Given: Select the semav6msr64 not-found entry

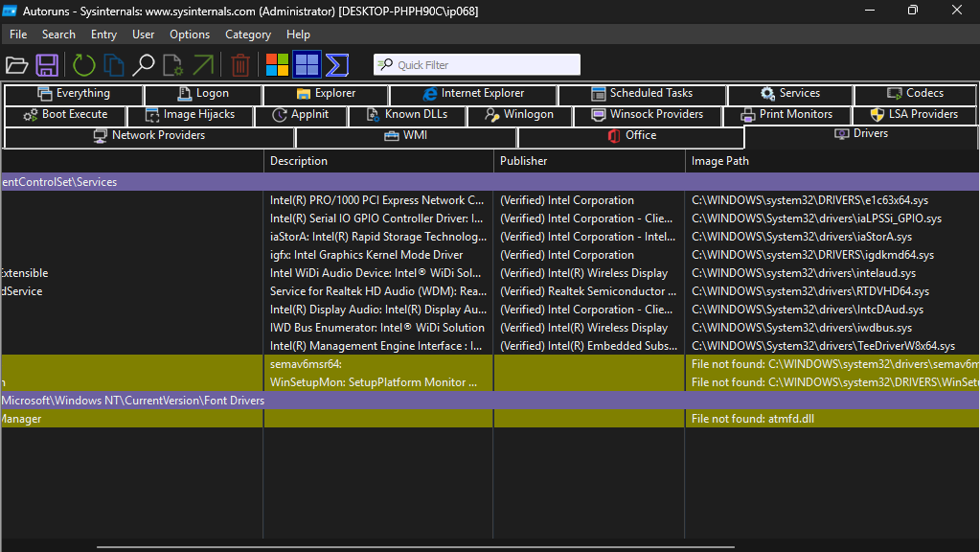Looking at the screenshot, I should coord(490,364).
